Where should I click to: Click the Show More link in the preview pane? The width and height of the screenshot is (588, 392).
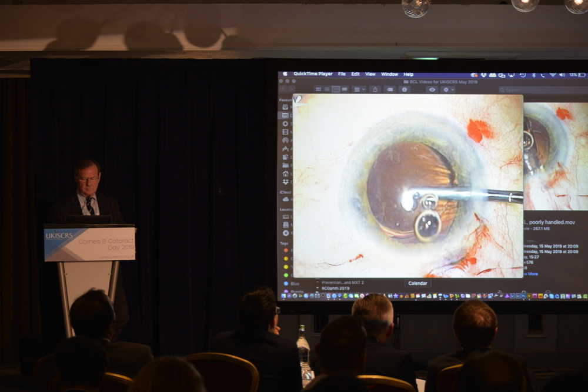pos(532,274)
